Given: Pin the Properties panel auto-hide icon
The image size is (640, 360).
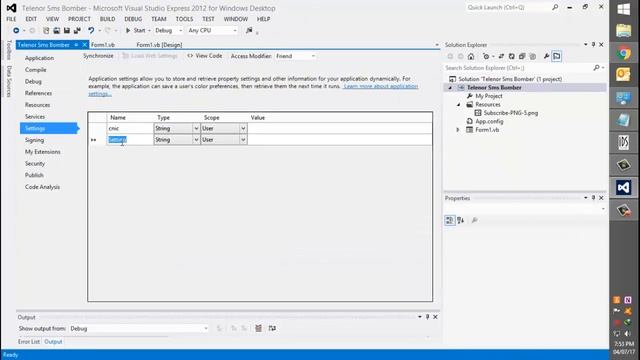Looking at the screenshot, I should (x=593, y=198).
